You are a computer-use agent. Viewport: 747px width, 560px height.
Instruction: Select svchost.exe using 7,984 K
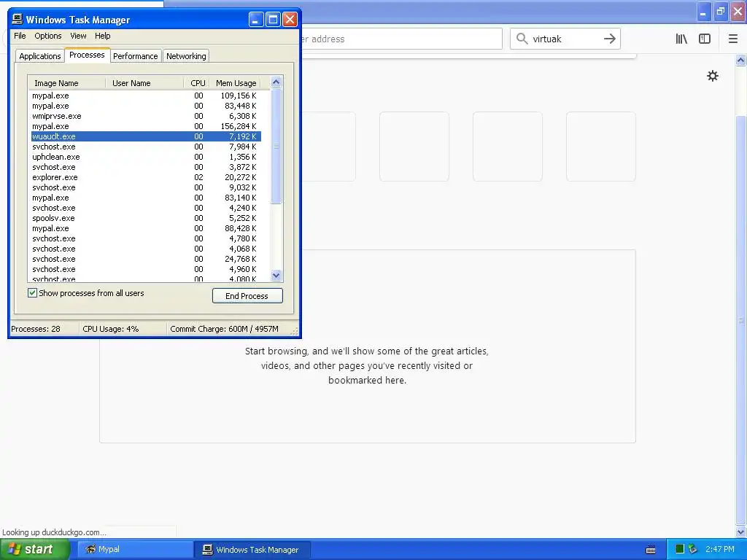(x=146, y=147)
